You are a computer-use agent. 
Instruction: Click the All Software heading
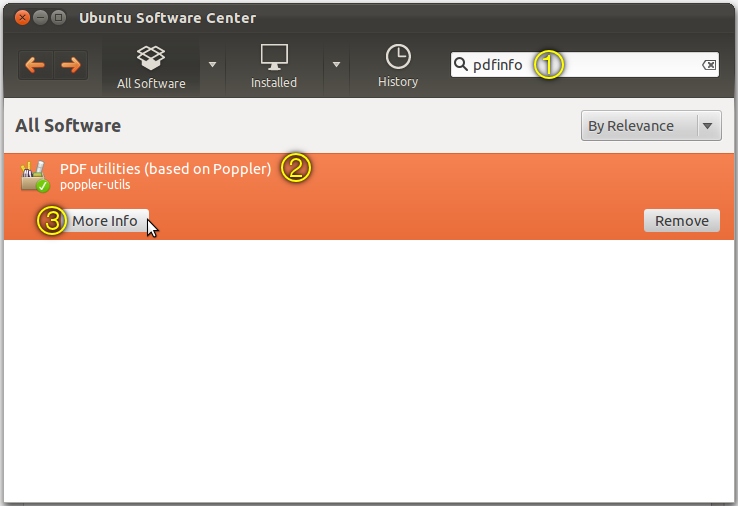(68, 126)
